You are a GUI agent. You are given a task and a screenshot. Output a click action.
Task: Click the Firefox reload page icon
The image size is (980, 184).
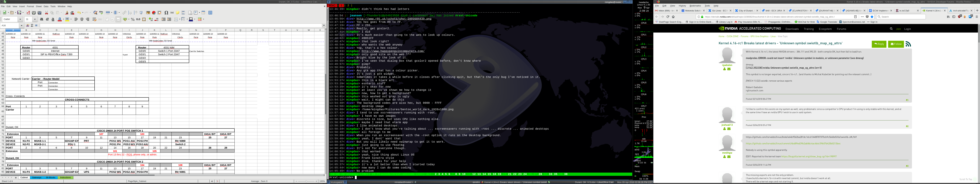pos(668,17)
